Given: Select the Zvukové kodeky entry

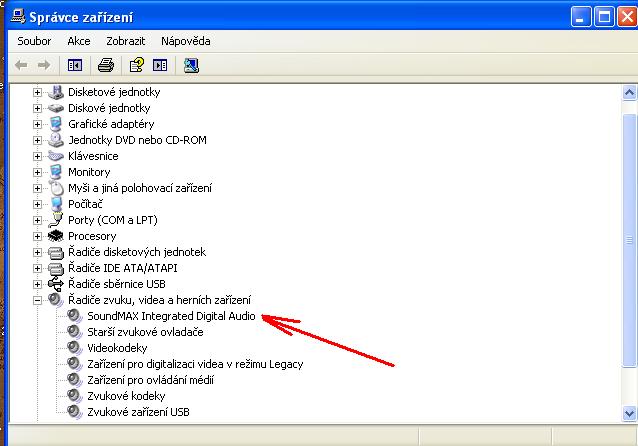Looking at the screenshot, I should point(126,396).
